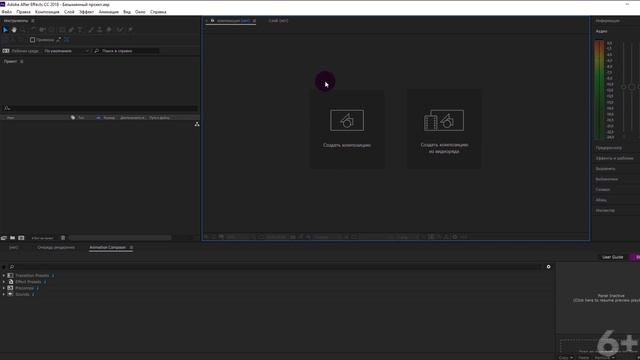Switch to the Очередь рендеринга tab

pos(56,247)
